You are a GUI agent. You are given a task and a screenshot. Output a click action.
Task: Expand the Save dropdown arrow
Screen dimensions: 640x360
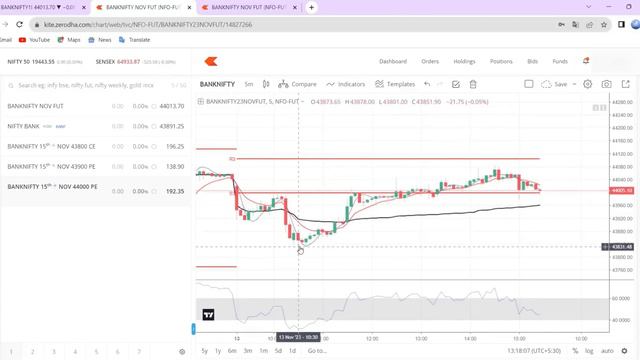[574, 84]
